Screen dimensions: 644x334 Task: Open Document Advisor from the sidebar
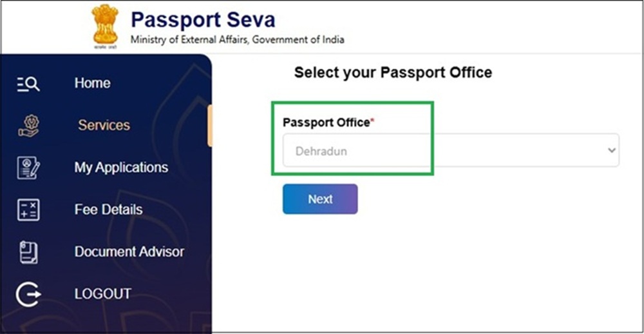(129, 251)
